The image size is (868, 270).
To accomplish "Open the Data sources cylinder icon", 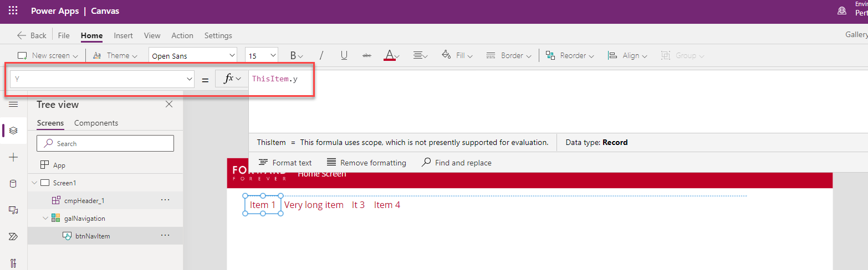I will 13,184.
